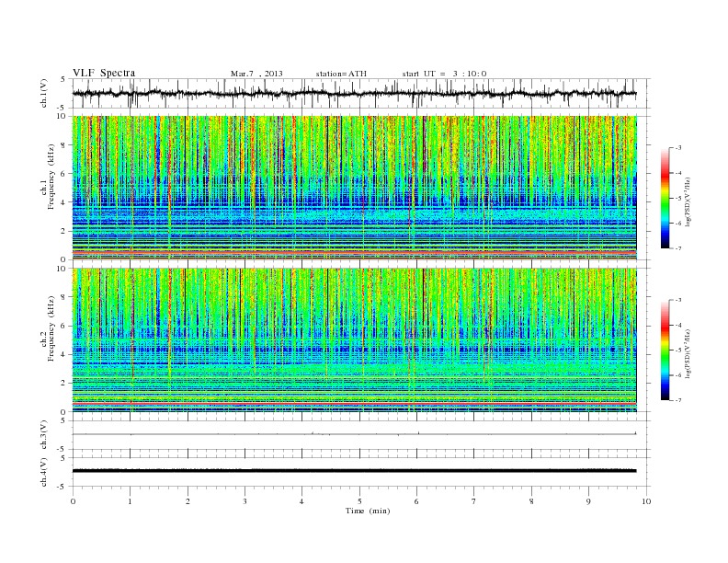Click the "3" tick on the time axis
Image resolution: width=728 pixels, height=563 pixels.
click(245, 501)
